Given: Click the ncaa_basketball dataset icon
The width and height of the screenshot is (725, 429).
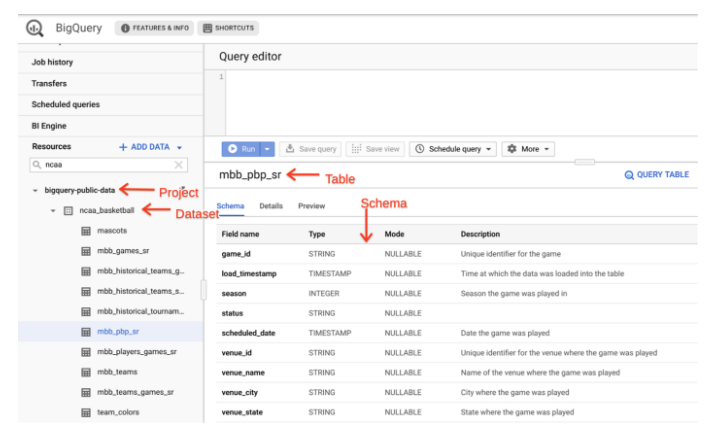Looking at the screenshot, I should (68, 211).
